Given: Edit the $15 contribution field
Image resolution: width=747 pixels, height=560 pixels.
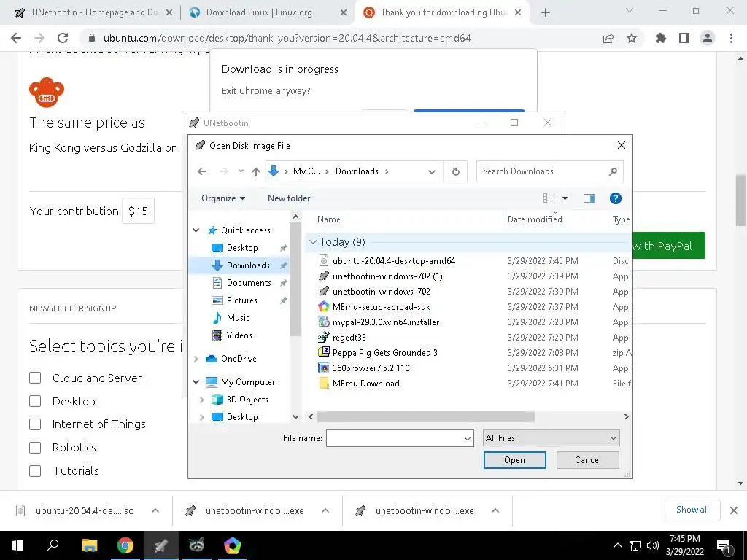Looking at the screenshot, I should 138,211.
